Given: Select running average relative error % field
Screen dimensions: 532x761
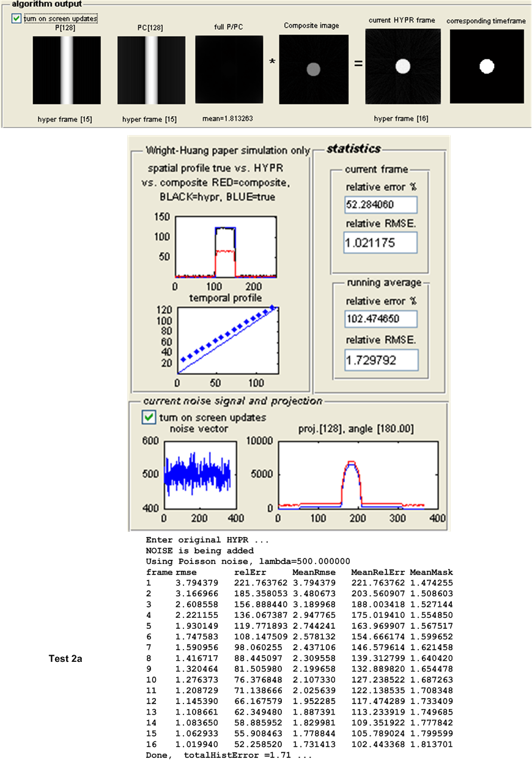Looking at the screenshot, I should point(380,319).
